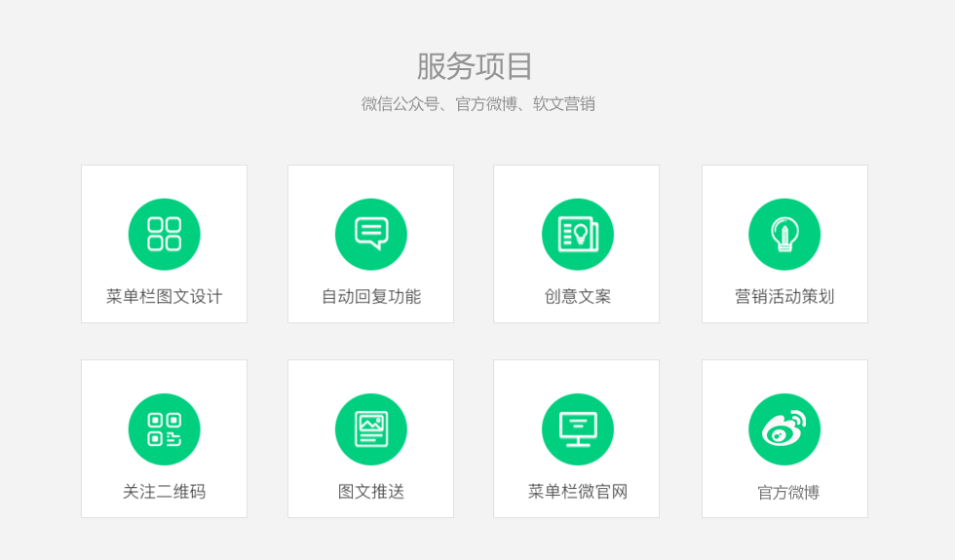Open the 关注二维码 label
Image resolution: width=955 pixels, height=560 pixels.
pyautogui.click(x=165, y=491)
